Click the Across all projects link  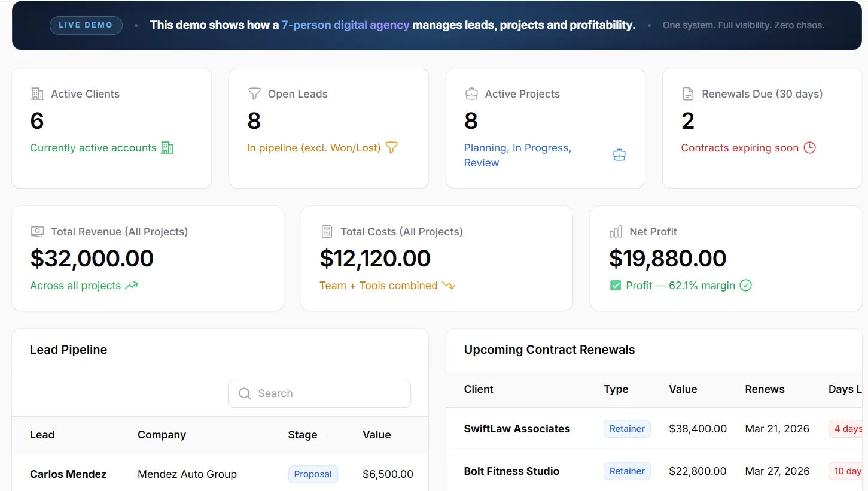(77, 286)
